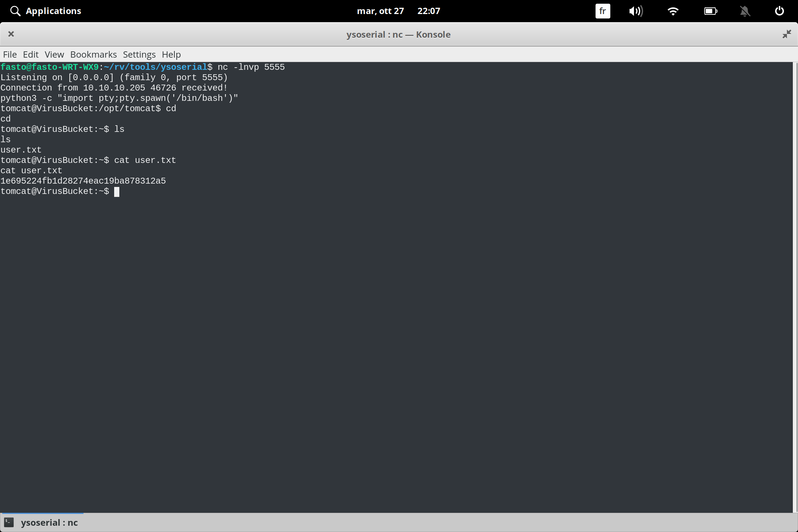
Task: Click the volume speaker icon in the panel
Action: (x=636, y=11)
